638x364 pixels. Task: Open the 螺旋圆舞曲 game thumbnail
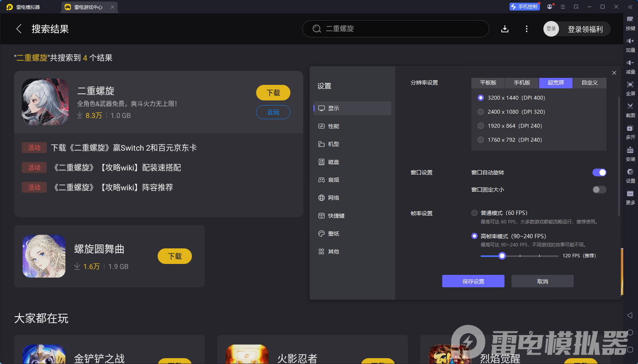coord(44,256)
